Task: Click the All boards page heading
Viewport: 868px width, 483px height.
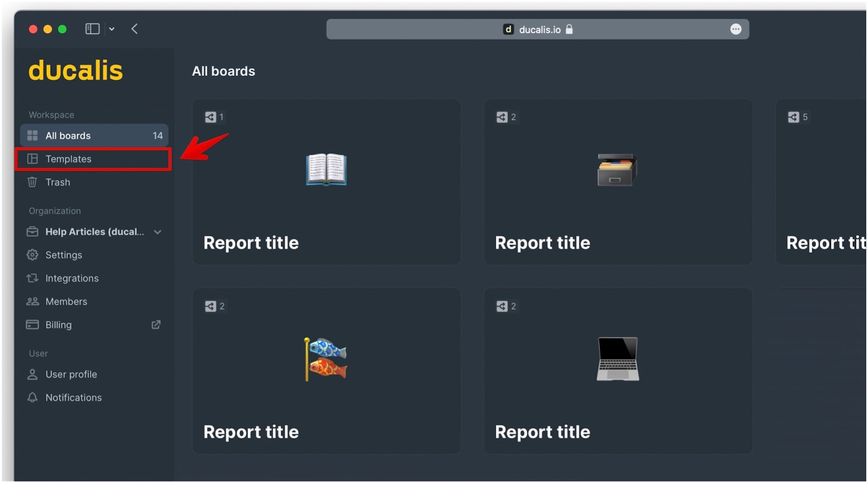Action: [224, 71]
